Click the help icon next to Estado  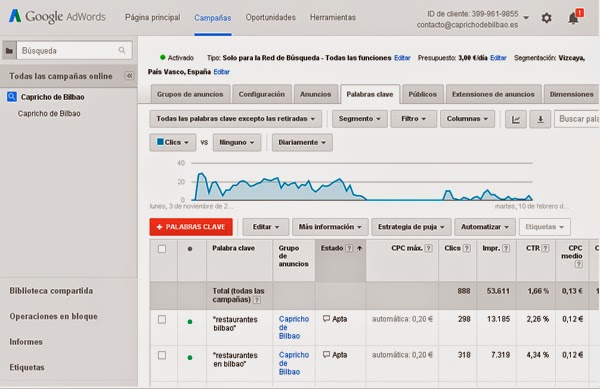click(x=349, y=248)
